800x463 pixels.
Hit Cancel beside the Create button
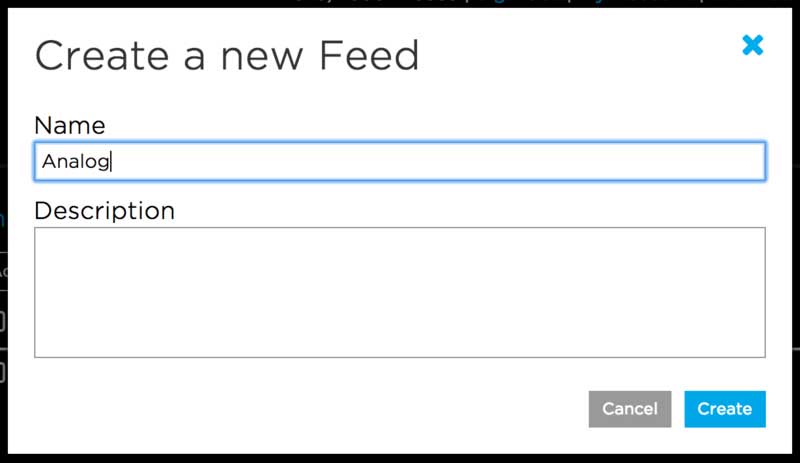(x=629, y=408)
